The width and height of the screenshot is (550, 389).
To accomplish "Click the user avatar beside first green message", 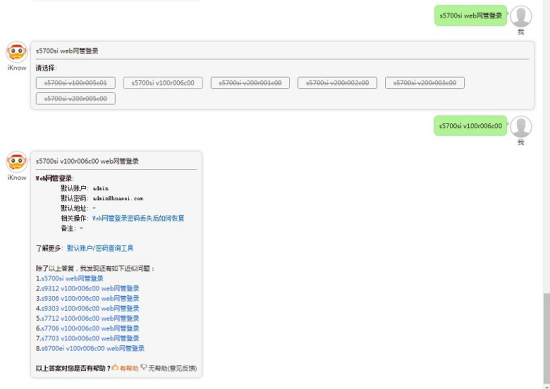I will pos(521,16).
